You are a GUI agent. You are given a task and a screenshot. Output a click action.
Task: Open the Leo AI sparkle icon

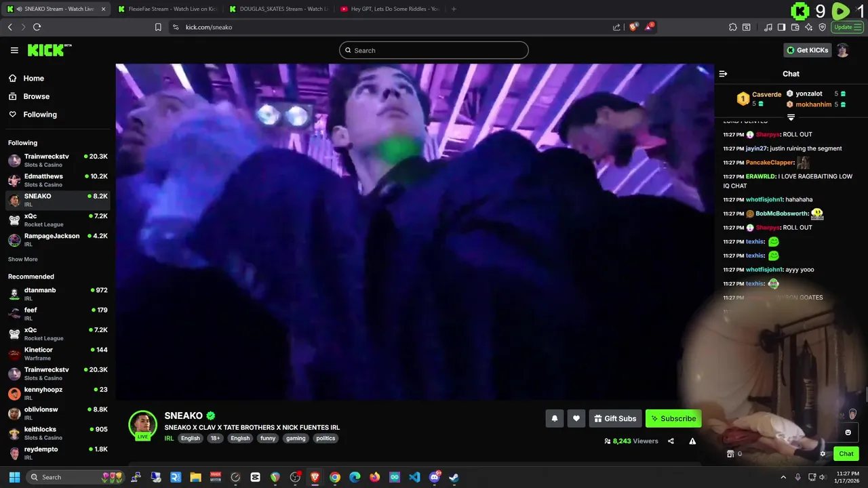809,27
